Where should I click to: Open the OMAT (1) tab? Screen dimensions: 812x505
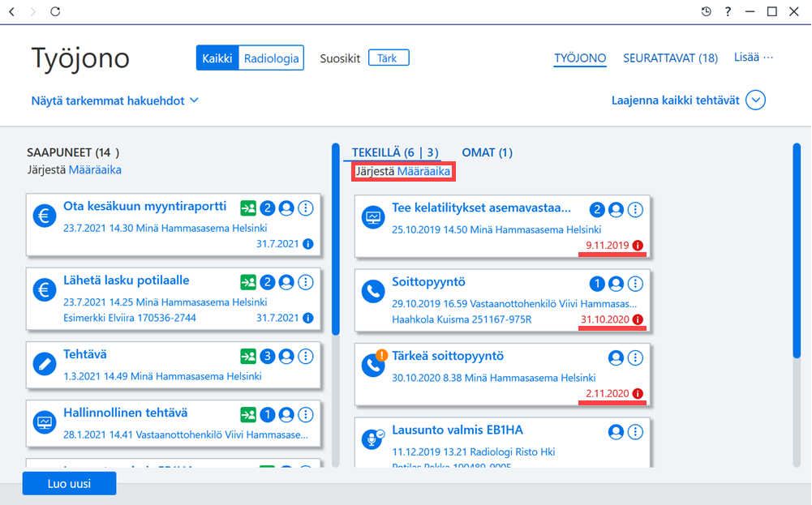click(487, 152)
